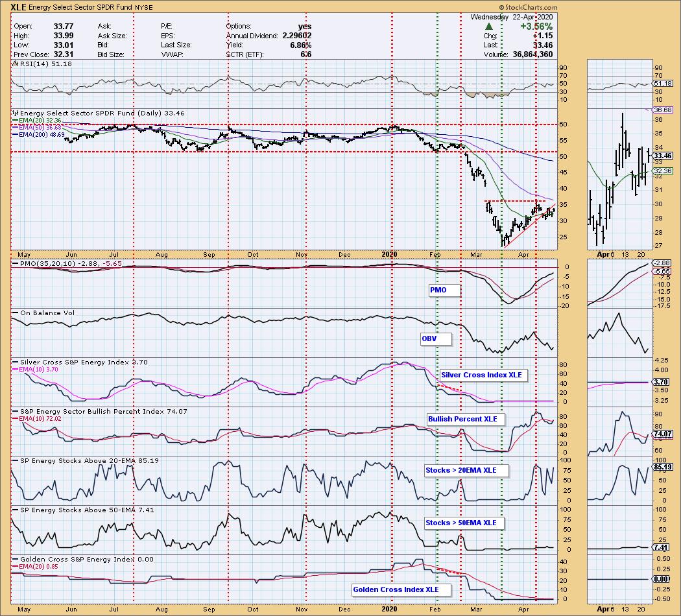Click the Volume 36,864,360 value
This screenshot has width=681, height=616.
tap(532, 54)
